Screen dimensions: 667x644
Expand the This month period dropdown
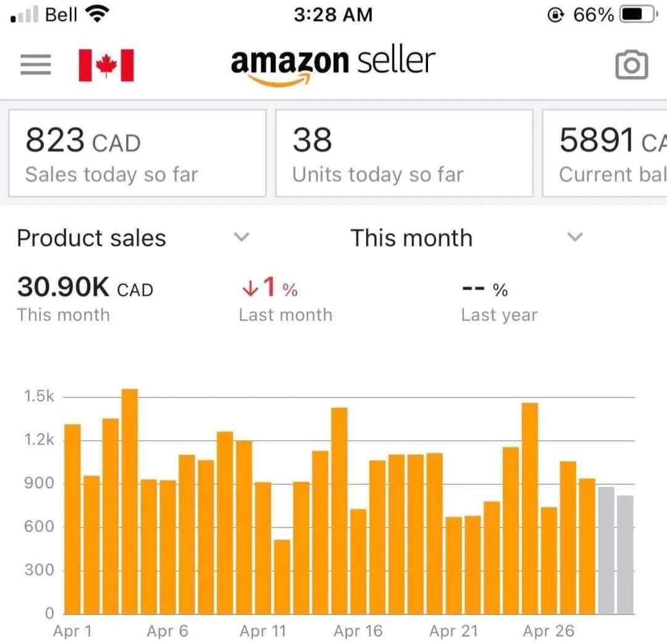coord(574,237)
